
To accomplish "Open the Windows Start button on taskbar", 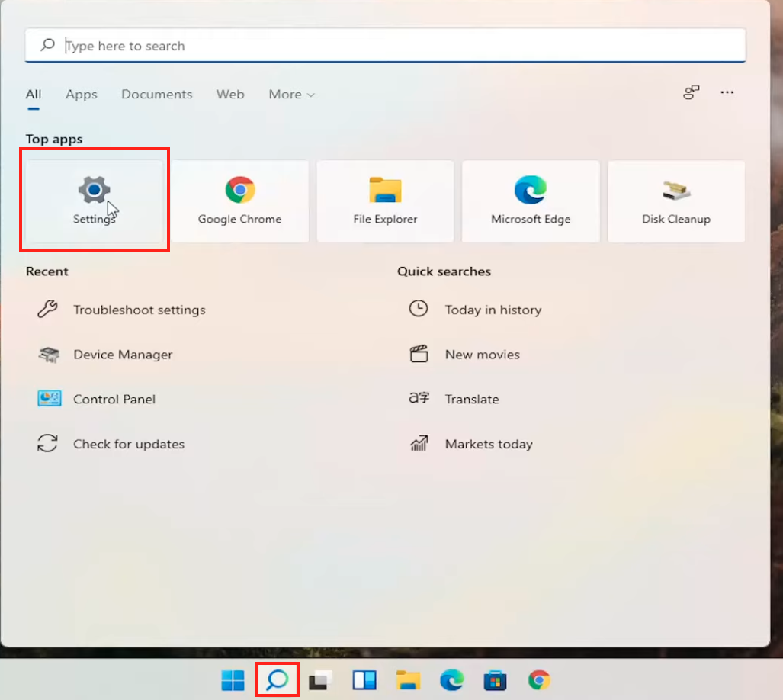I will pyautogui.click(x=233, y=680).
